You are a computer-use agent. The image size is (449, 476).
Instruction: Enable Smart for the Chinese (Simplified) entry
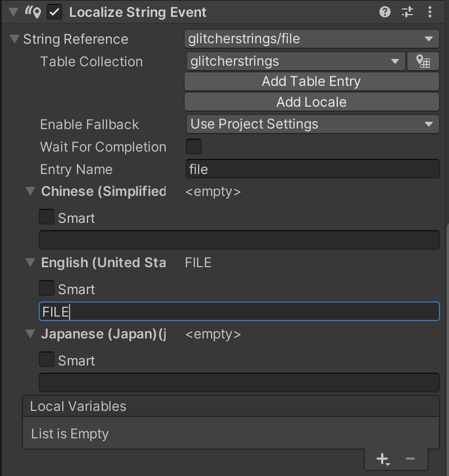point(47,217)
